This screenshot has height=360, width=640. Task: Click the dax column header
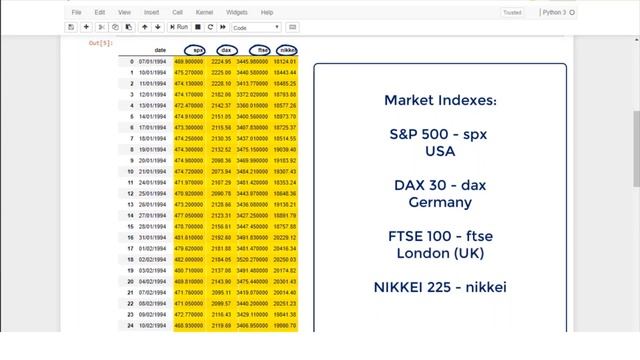226,50
